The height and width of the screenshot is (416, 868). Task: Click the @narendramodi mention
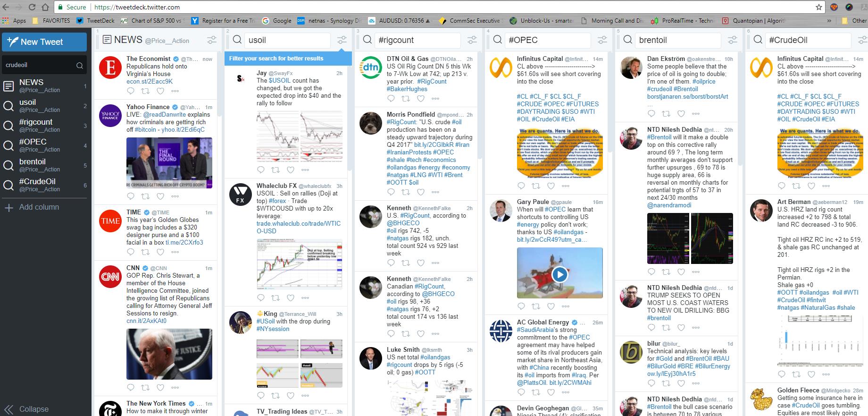pos(670,205)
